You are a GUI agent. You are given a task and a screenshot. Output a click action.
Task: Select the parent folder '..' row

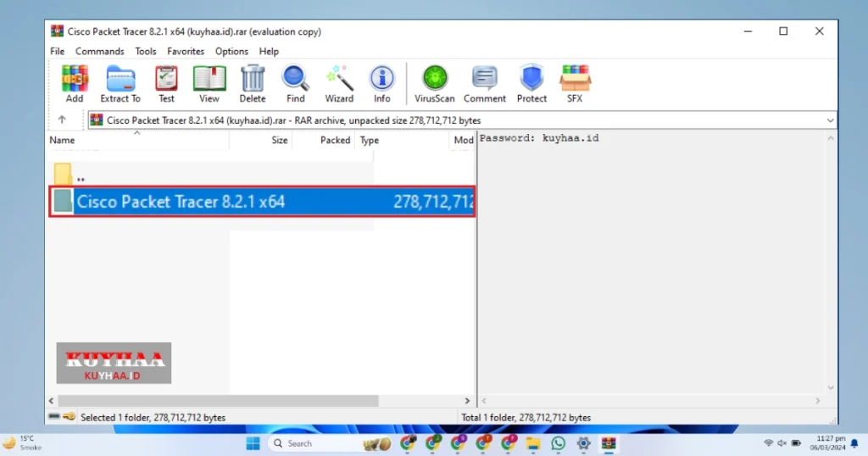tap(210, 174)
